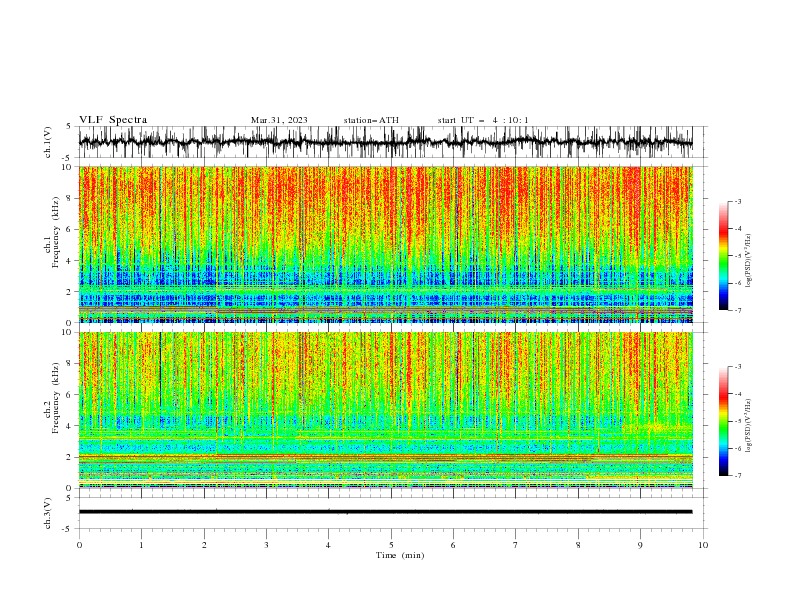This screenshot has height=612, width=792.
Task: Click the lower color bar's log(PSD) label
Action: click(x=749, y=426)
